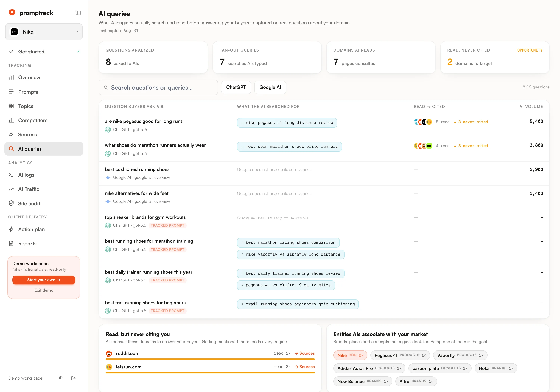Click Competitors chart icon
The height and width of the screenshot is (392, 560).
click(x=11, y=120)
